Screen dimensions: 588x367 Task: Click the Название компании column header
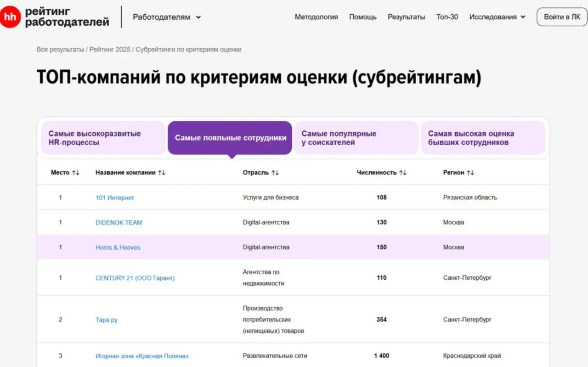(x=125, y=173)
